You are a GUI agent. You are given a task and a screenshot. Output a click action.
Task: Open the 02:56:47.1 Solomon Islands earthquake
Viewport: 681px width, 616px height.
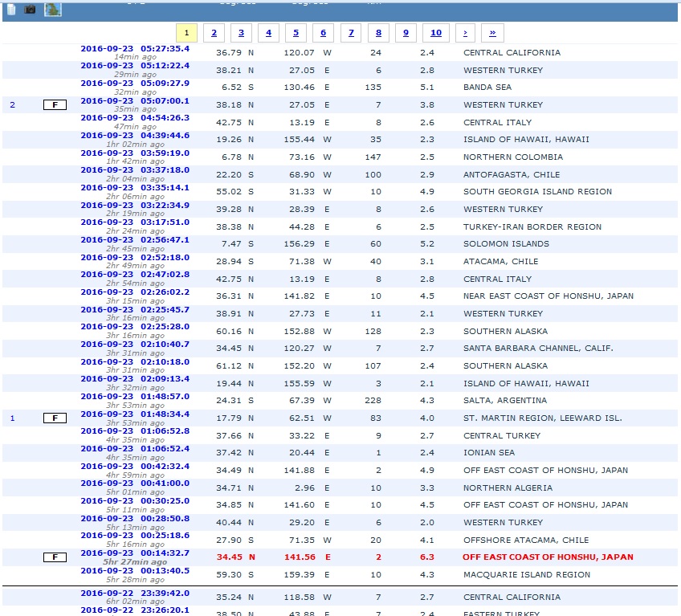(x=135, y=239)
